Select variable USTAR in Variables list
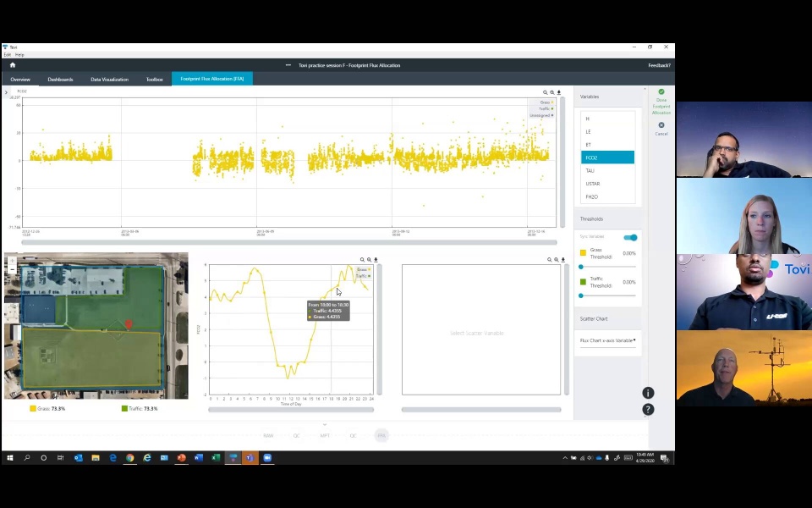Viewport: 812px width, 508px height. tap(607, 184)
